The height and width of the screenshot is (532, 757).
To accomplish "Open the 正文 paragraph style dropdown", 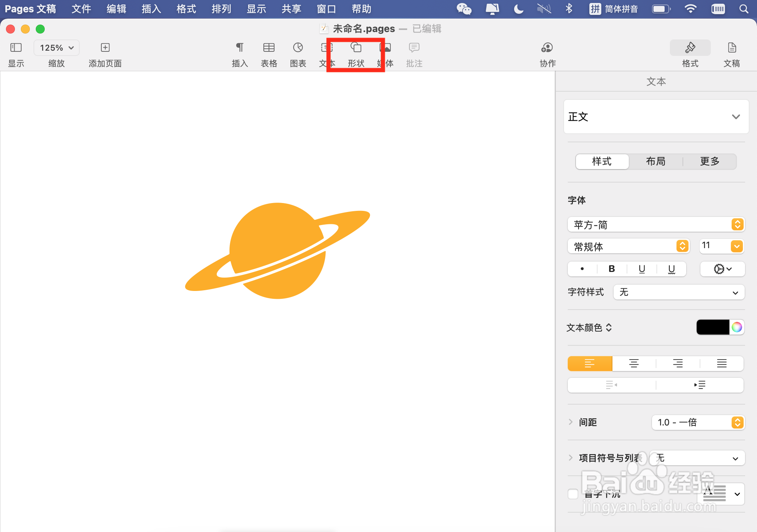I will click(x=656, y=117).
